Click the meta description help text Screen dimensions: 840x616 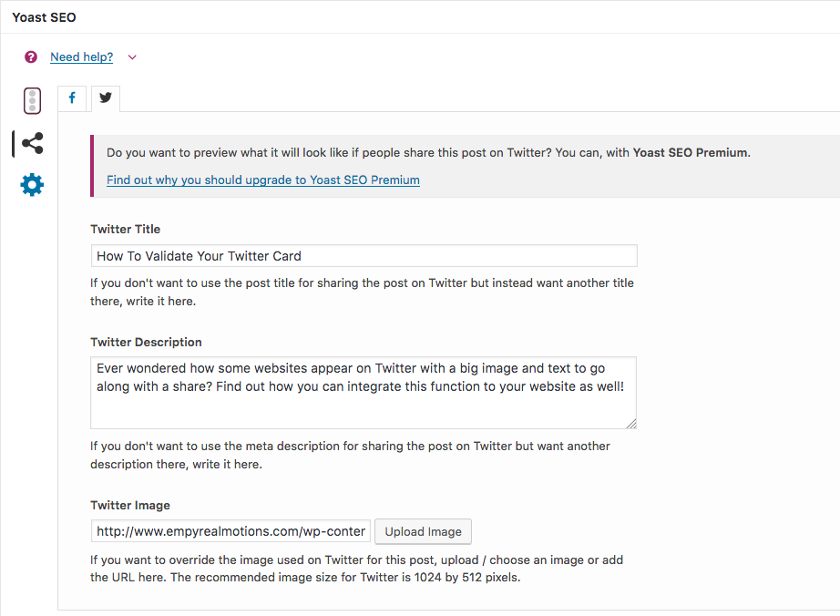point(350,455)
